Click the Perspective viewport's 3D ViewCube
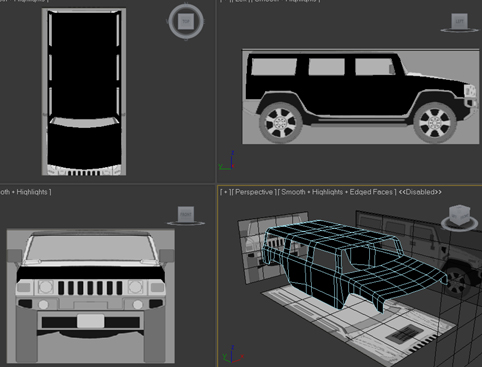This screenshot has width=482, height=367. (460, 215)
